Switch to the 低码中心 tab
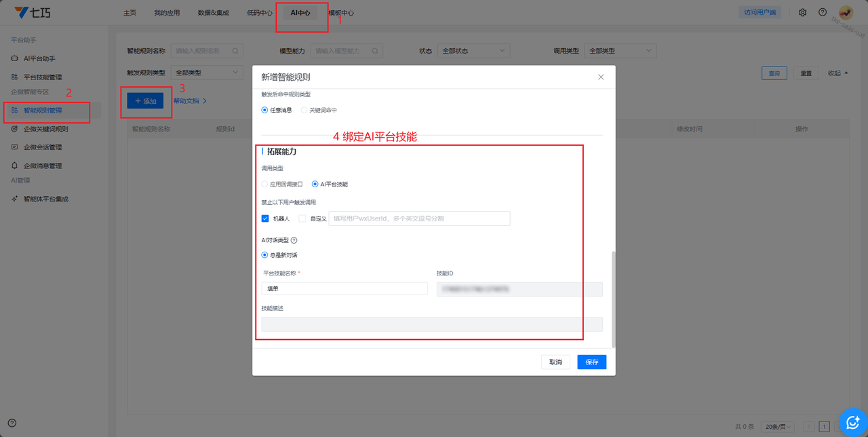This screenshot has width=868, height=437. (x=260, y=13)
